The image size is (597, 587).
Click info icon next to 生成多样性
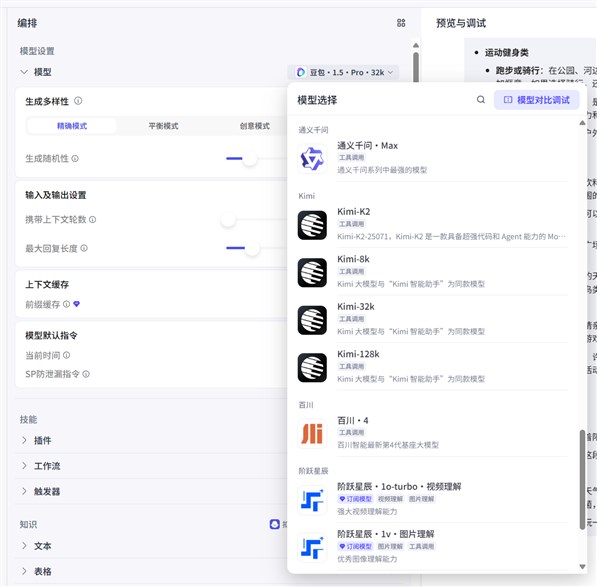78,101
